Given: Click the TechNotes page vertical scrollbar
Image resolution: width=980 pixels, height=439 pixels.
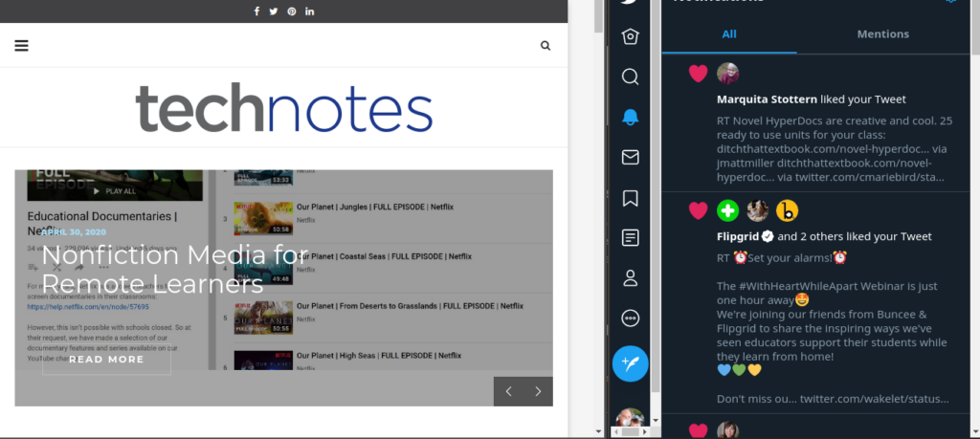Looking at the screenshot, I should click(598, 17).
